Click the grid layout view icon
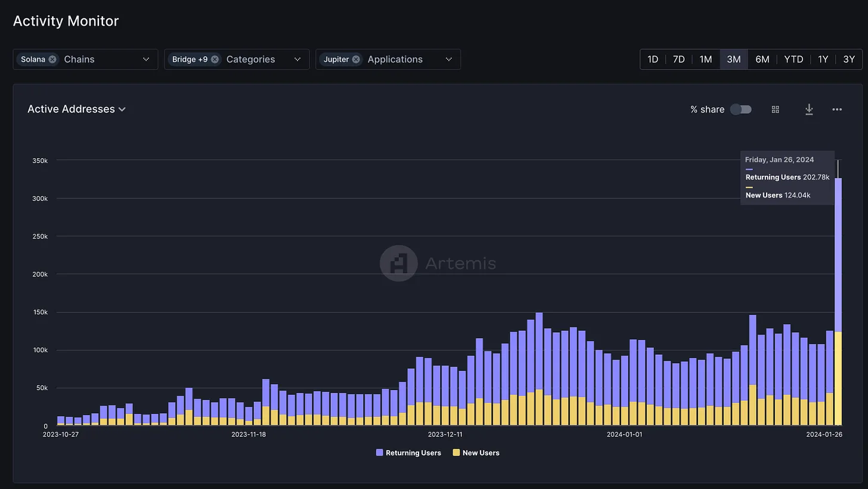 click(775, 109)
